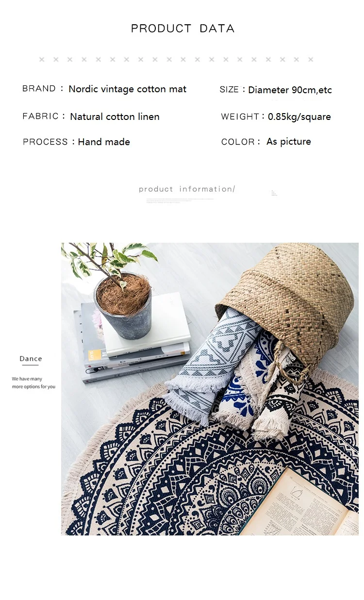Image resolution: width=364 pixels, height=600 pixels.
Task: Click the Dance caption label
Action: coord(31,359)
